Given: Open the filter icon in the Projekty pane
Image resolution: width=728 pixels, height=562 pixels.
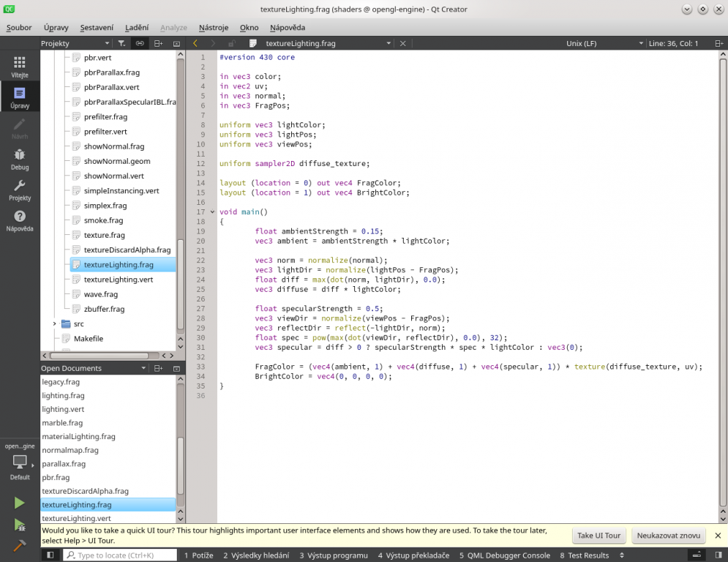Looking at the screenshot, I should (122, 43).
